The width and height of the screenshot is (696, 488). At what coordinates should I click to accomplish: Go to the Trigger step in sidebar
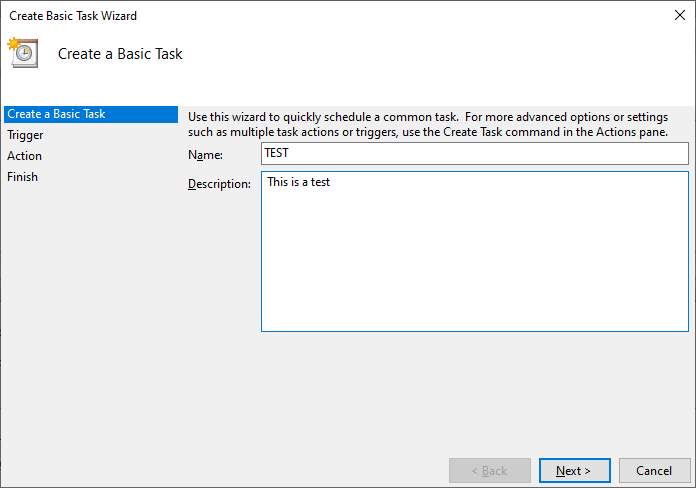click(25, 135)
